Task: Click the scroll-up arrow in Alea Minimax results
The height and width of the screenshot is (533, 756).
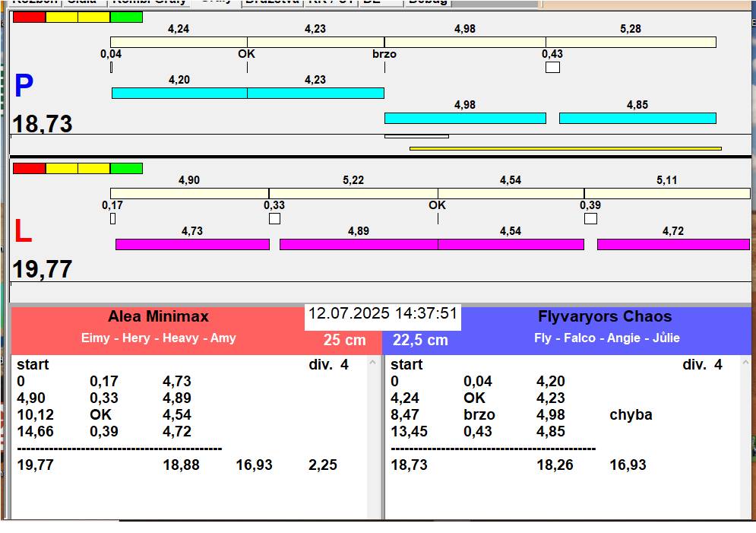Action: coord(372,362)
